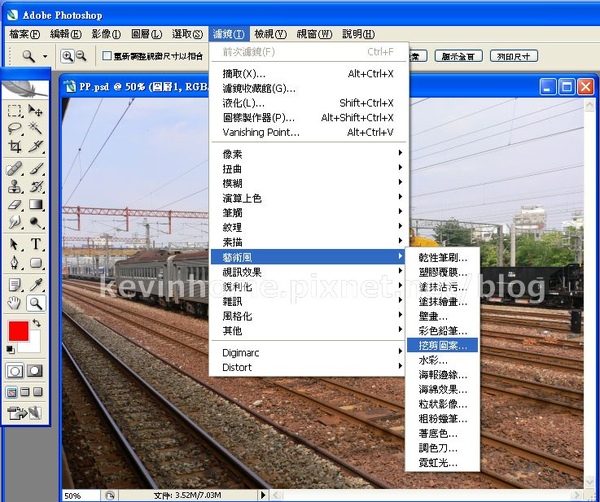The width and height of the screenshot is (600, 502).
Task: Select the Type tool
Action: tap(36, 244)
